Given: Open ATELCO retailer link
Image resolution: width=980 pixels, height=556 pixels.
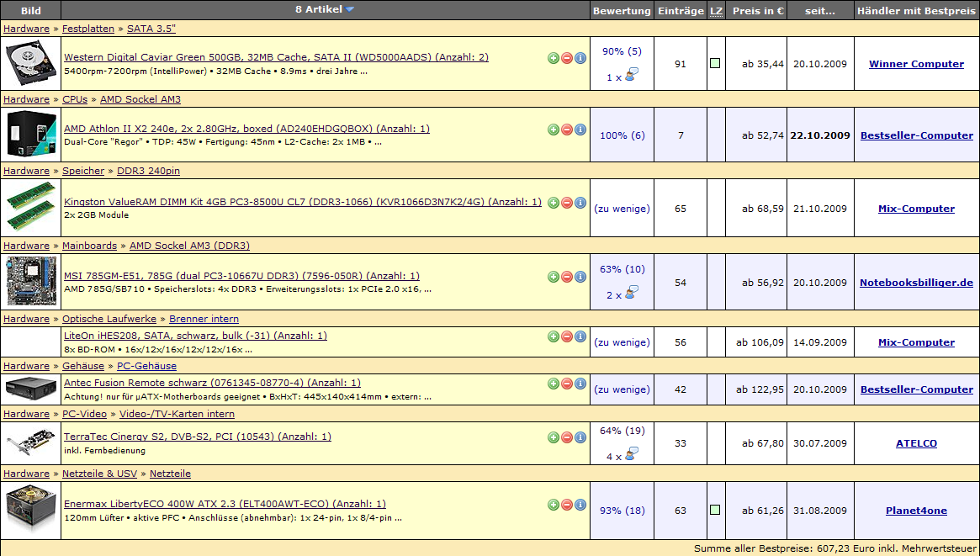Looking at the screenshot, I should [x=916, y=443].
